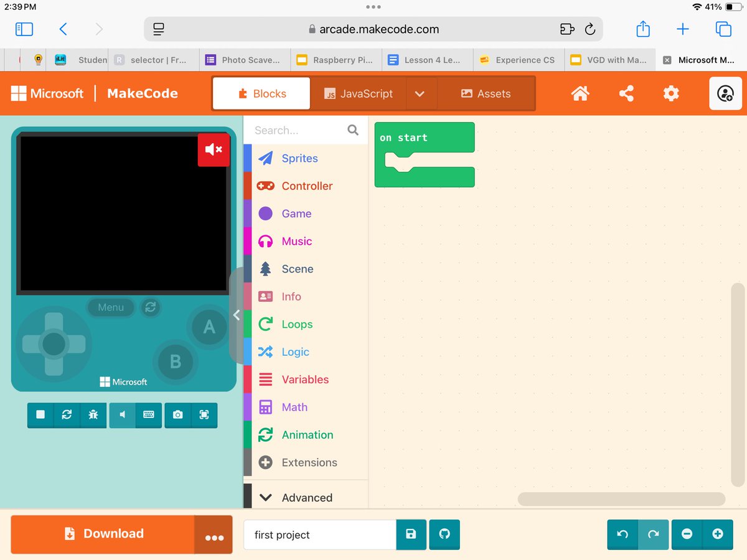Open the Controller block category
The image size is (747, 560).
[x=305, y=186]
